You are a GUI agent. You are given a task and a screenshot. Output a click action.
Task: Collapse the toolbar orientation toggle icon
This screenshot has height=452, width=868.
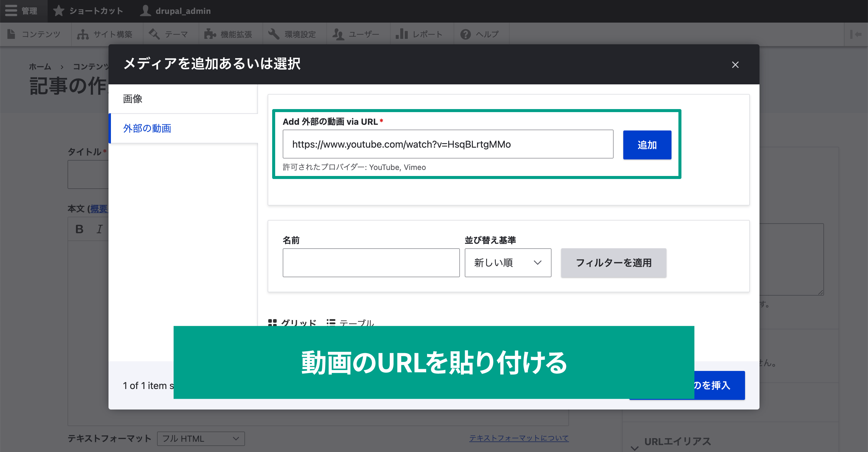point(856,34)
